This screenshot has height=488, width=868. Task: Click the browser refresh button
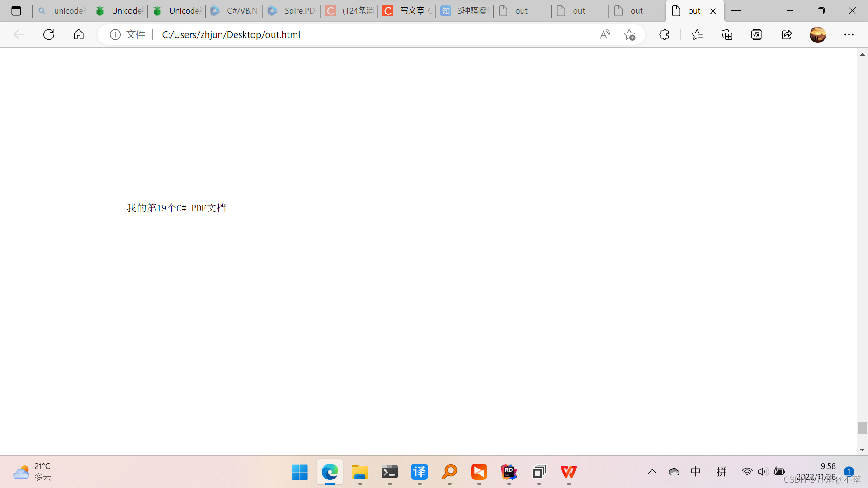tap(49, 34)
